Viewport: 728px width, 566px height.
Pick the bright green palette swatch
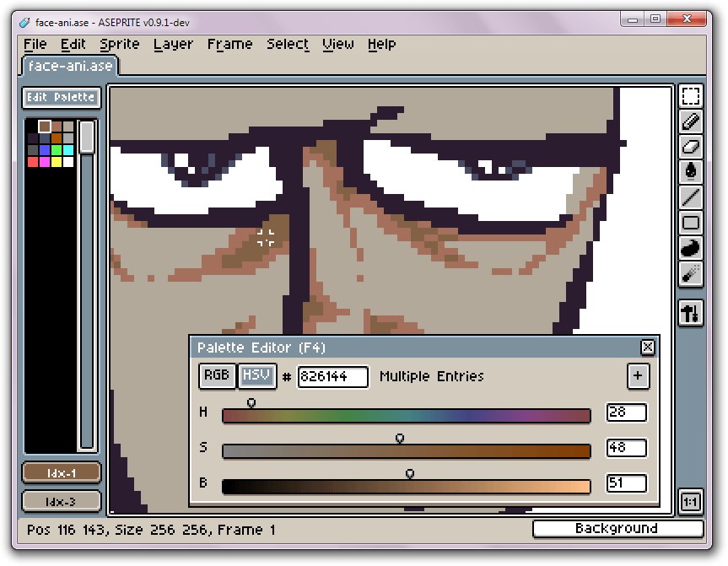click(57, 150)
